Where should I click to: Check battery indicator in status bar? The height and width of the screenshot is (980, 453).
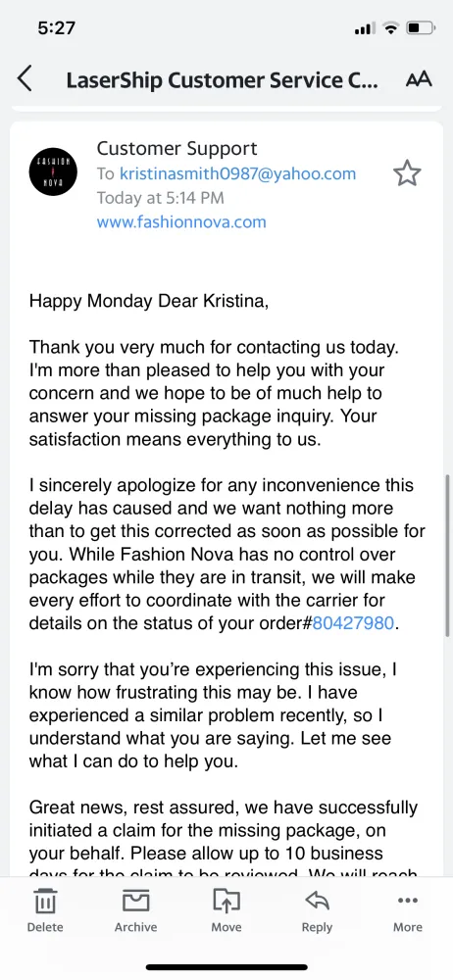click(421, 28)
